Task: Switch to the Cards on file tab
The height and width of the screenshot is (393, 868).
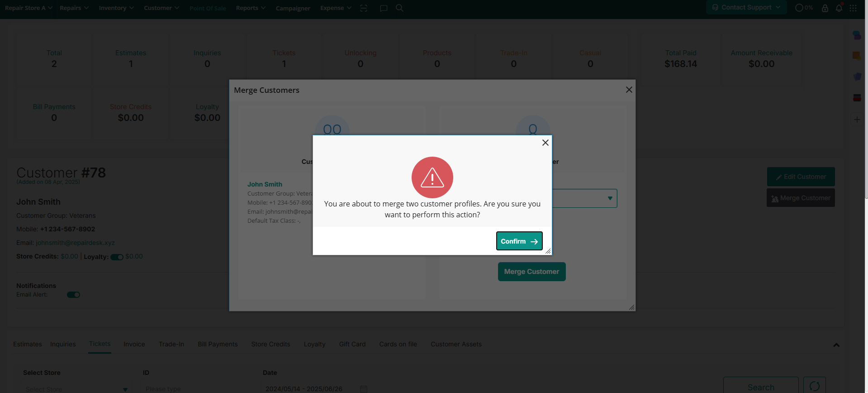Action: (398, 344)
